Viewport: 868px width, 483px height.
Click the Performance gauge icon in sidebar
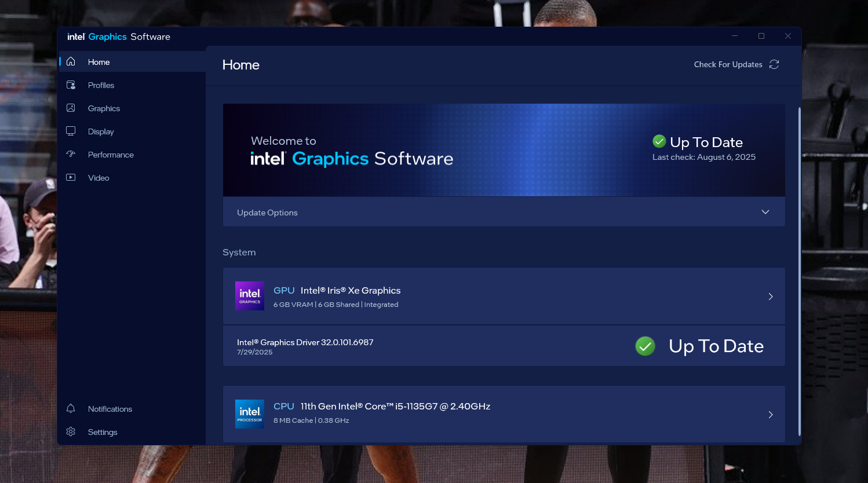(71, 154)
